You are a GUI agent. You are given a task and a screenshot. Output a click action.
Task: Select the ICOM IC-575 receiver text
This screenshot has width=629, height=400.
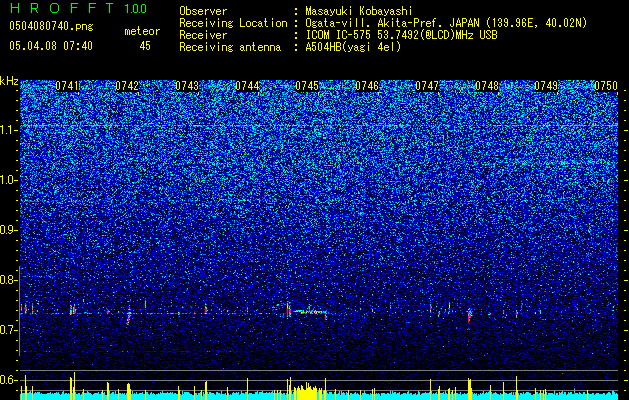(401, 35)
